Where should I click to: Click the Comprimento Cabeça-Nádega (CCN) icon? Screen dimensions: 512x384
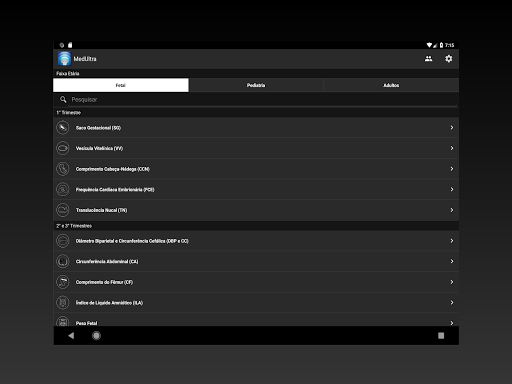tap(63, 169)
